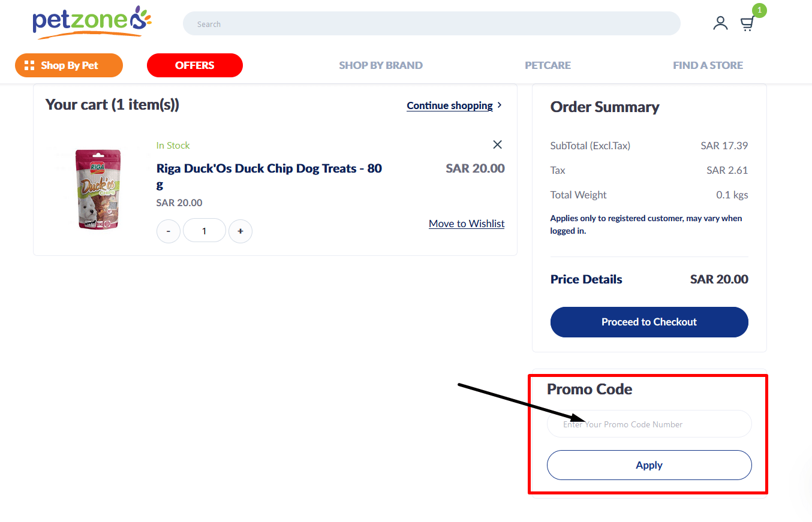
Task: Remove the Riga Duck'Os item with the X
Action: [x=497, y=144]
